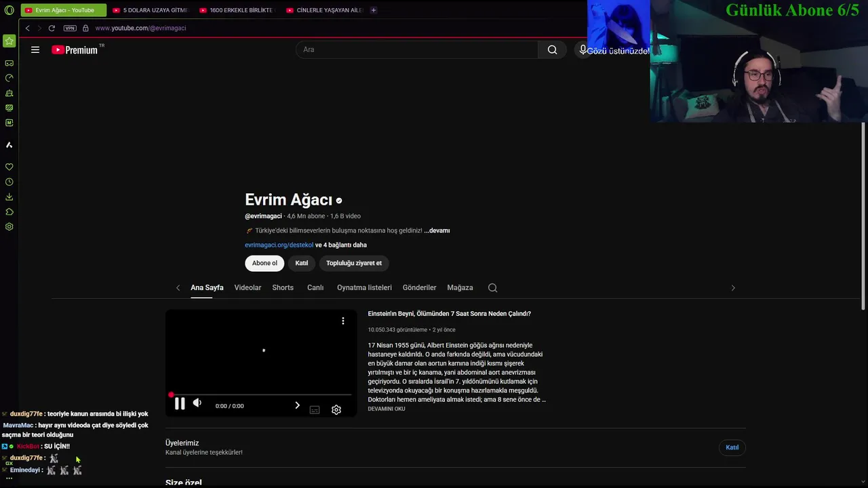Open extensions cube icon in sidebar

[x=9, y=211]
